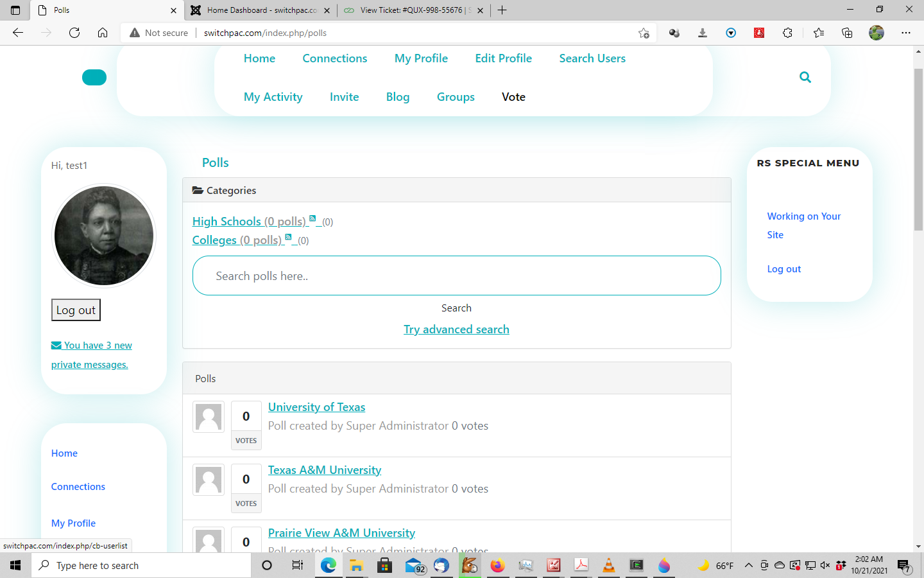Add page to favorites star icon

[644, 33]
